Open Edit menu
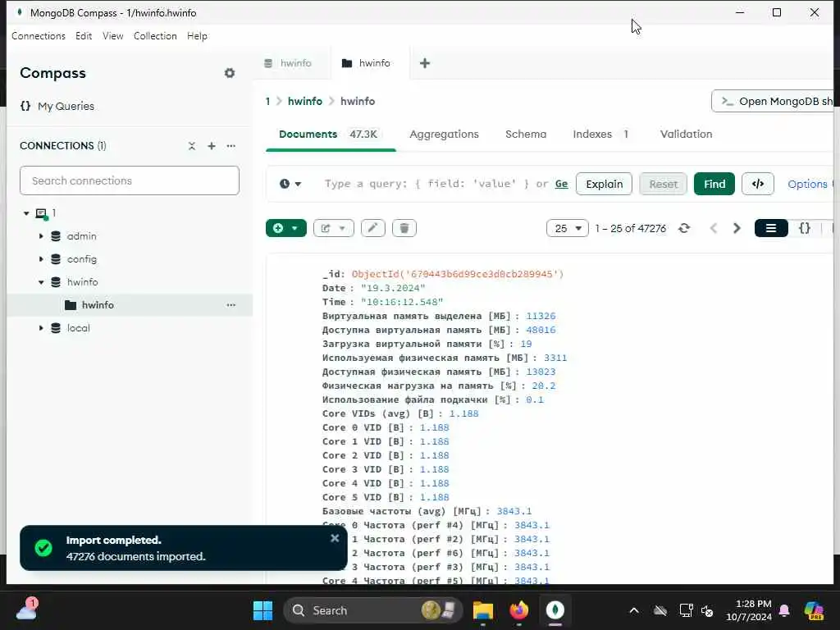The width and height of the screenshot is (840, 630). coord(84,36)
